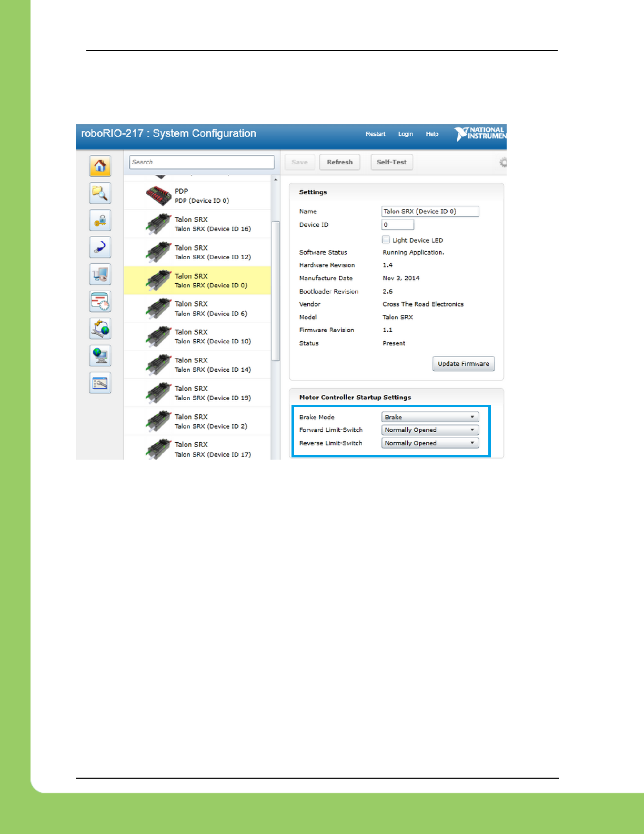Viewport: 644px width, 834px height.
Task: Click the Device ID number field
Action: tap(398, 225)
